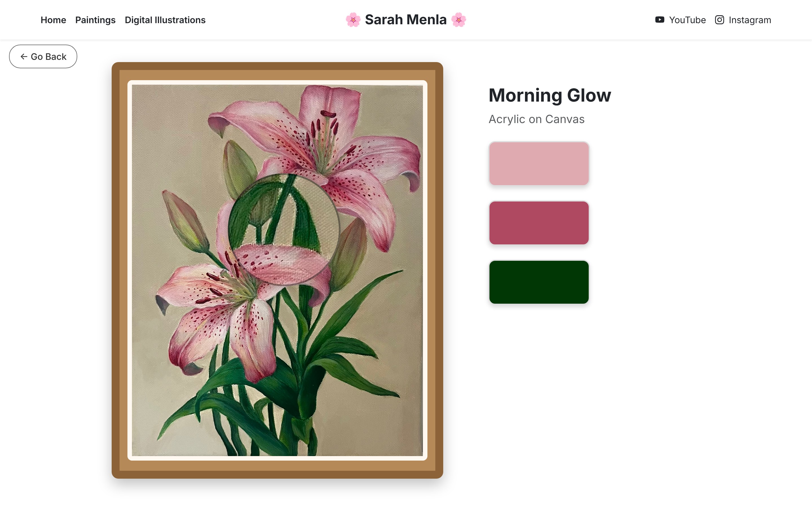Click the Morning Glow title
The image size is (812, 508).
click(550, 95)
